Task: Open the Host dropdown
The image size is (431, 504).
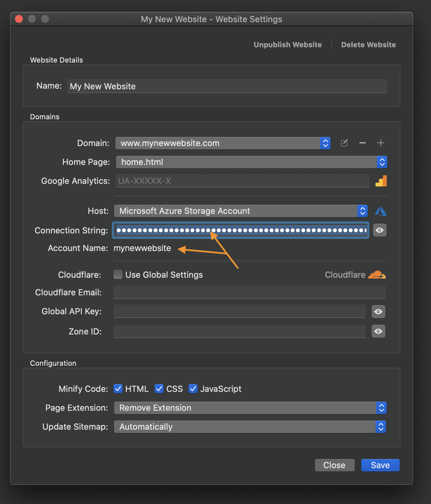Action: coord(241,211)
